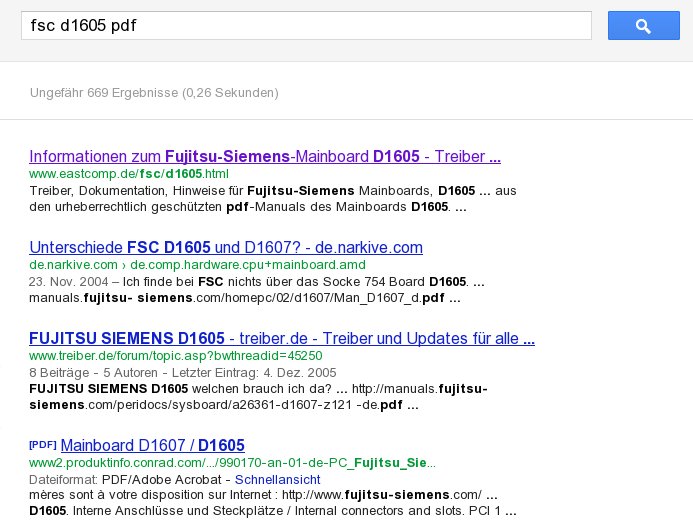Click the '[PDF]' label before Mainboard D1607
693x523 pixels.
43,445
